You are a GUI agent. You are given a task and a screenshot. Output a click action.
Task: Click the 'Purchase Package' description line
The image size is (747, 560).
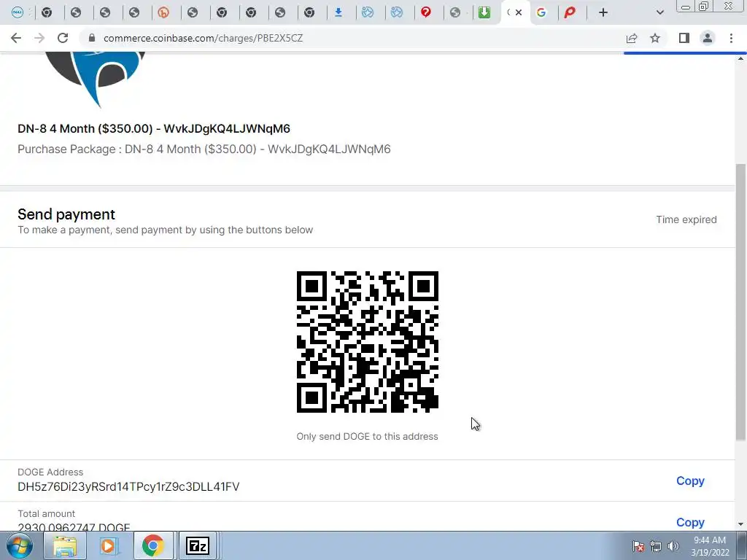pos(204,149)
